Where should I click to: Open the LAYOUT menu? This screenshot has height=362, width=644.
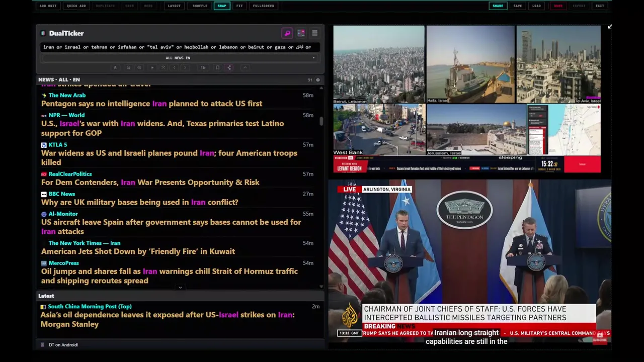click(x=174, y=6)
